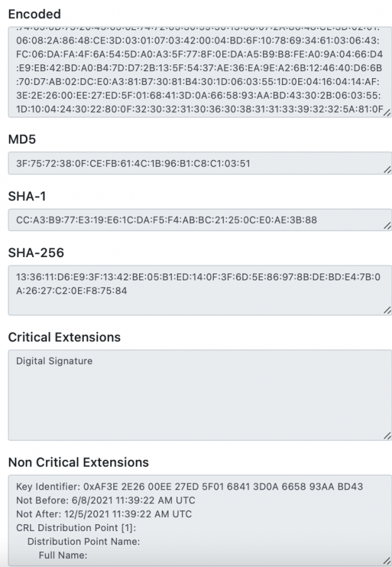Click inside the MD5 fingerprint field
The width and height of the screenshot is (392, 567).
(200, 163)
